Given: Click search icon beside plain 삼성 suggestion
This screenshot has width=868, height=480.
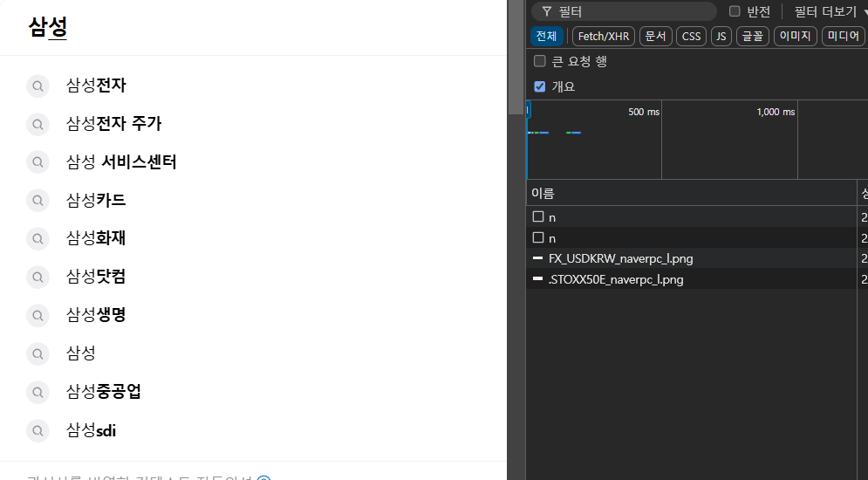Looking at the screenshot, I should tap(38, 353).
